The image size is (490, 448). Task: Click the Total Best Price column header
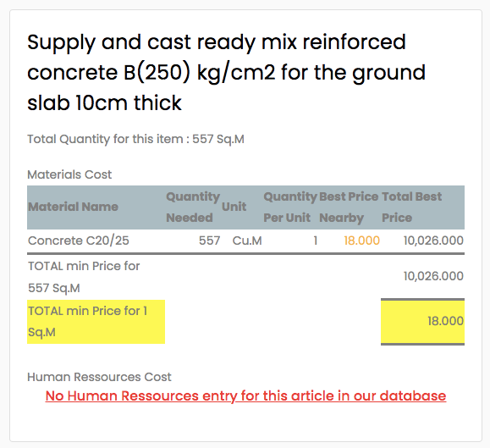point(411,207)
